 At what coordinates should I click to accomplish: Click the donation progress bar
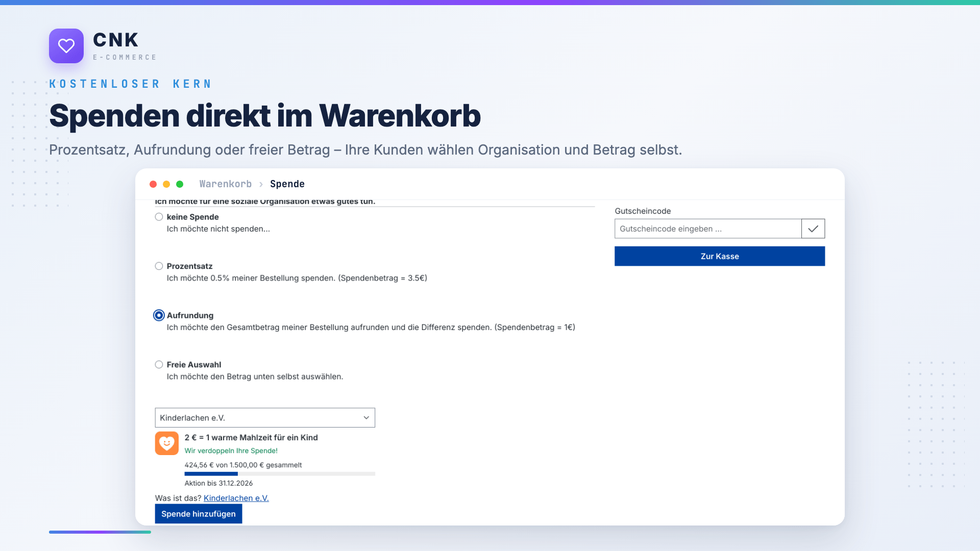tap(280, 474)
